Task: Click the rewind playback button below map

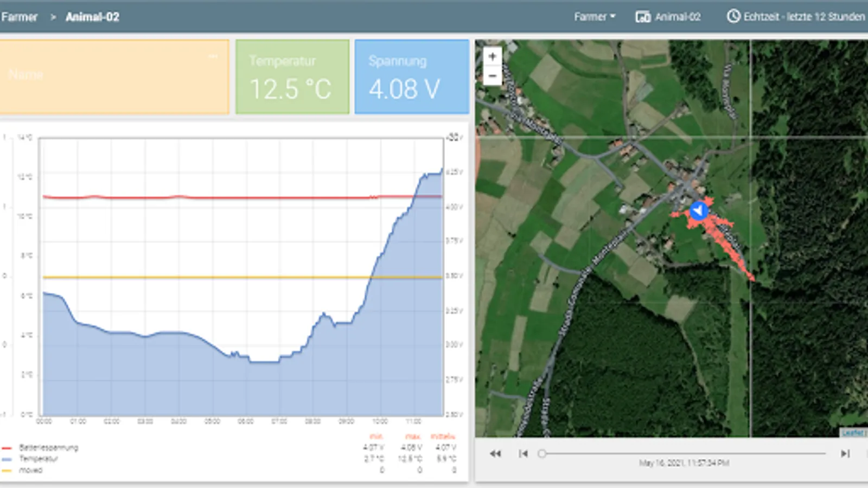Action: tap(495, 453)
